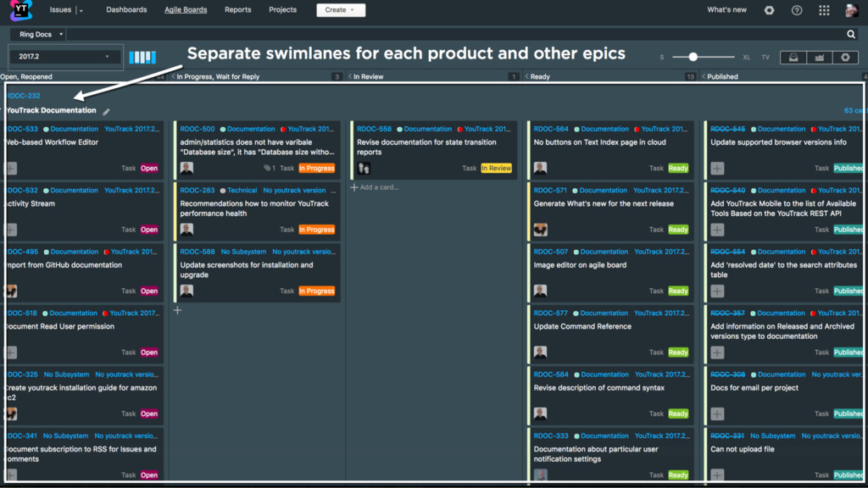Open the Issues dropdown arrow
The image size is (868, 488).
(x=81, y=10)
